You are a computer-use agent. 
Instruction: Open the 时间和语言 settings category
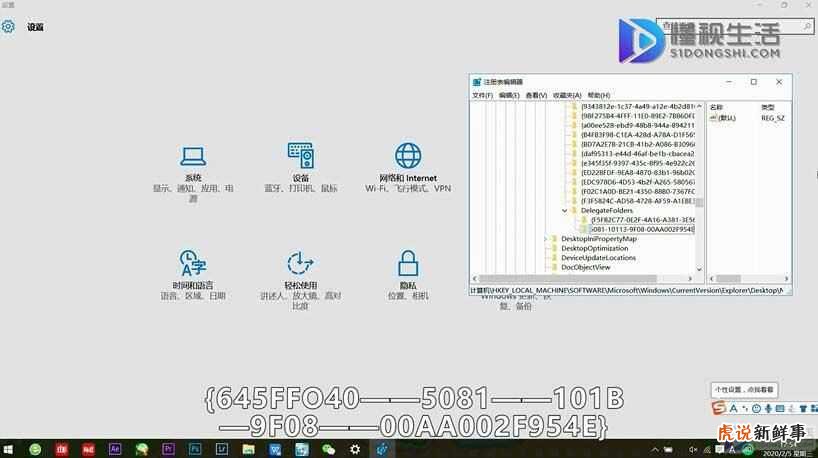[x=193, y=275]
